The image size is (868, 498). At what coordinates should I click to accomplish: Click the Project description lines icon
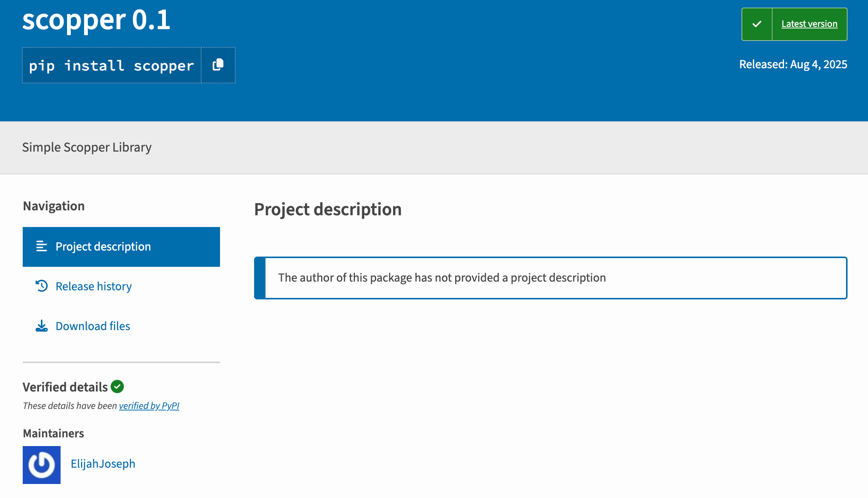42,246
